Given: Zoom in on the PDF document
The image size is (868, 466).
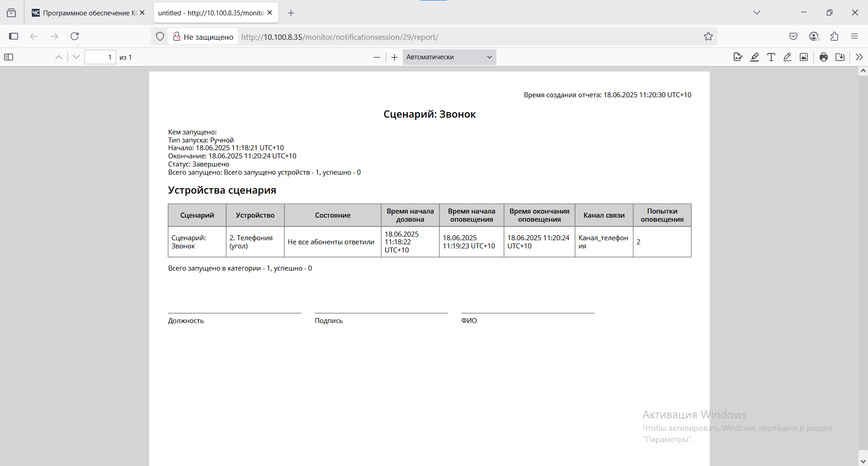Looking at the screenshot, I should pos(394,57).
